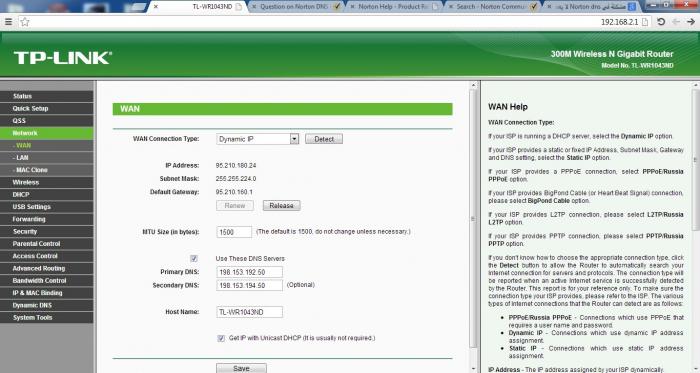Go forward with the right arrow

[x=691, y=22]
